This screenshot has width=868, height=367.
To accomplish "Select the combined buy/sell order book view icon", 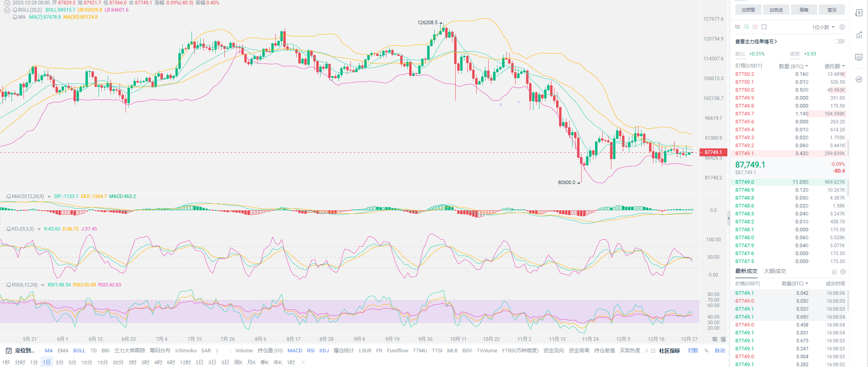I will point(737,27).
